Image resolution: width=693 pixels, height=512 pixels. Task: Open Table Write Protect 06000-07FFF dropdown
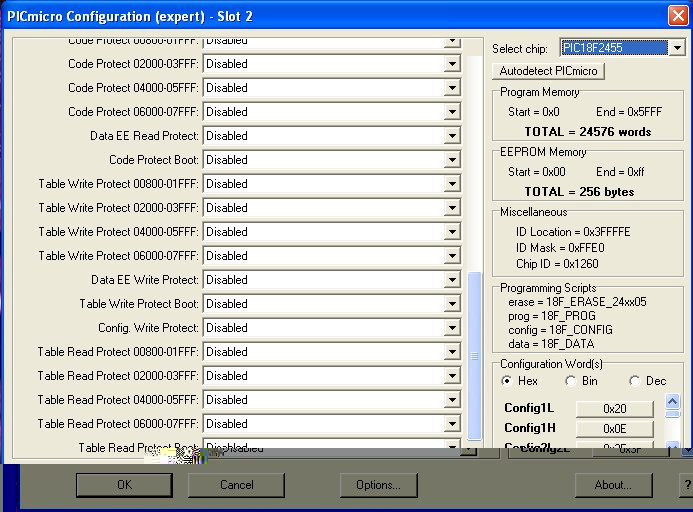452,256
